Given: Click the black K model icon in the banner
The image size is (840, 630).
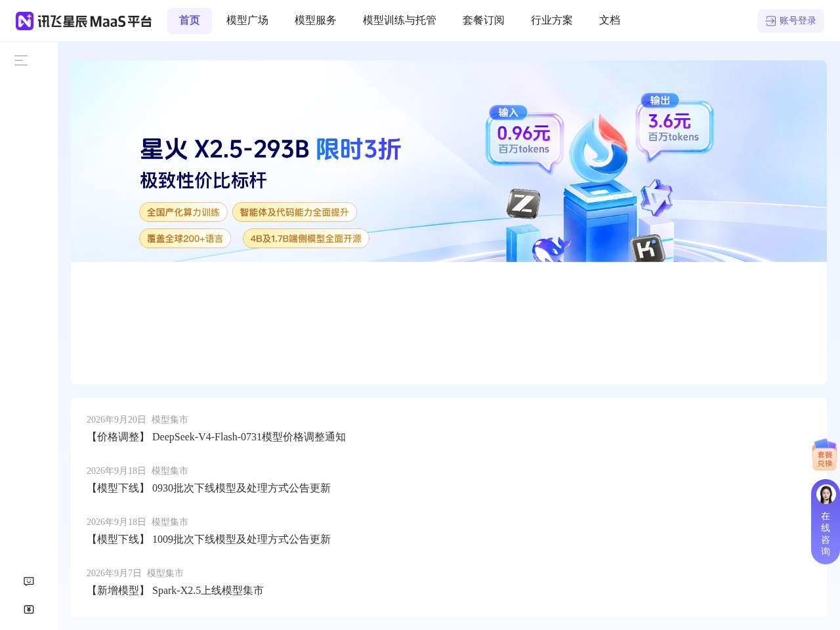Looking at the screenshot, I should pyautogui.click(x=647, y=249).
